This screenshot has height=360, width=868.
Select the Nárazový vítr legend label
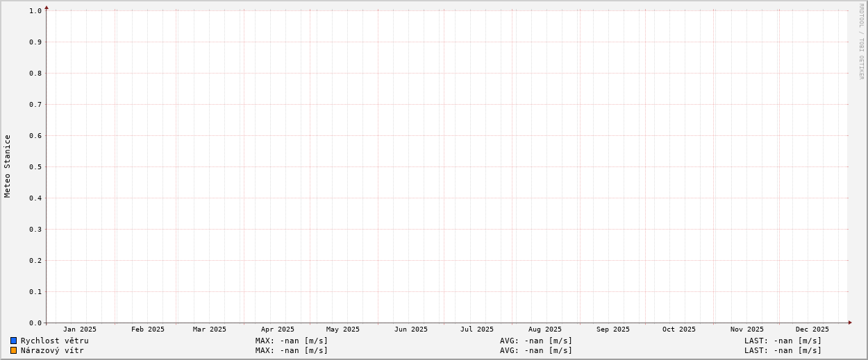point(52,350)
